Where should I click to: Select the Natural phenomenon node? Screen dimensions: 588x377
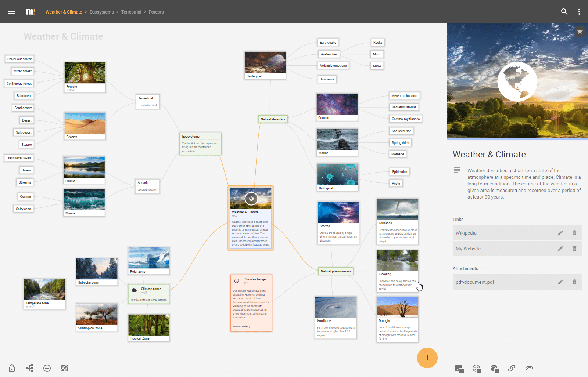tap(336, 271)
